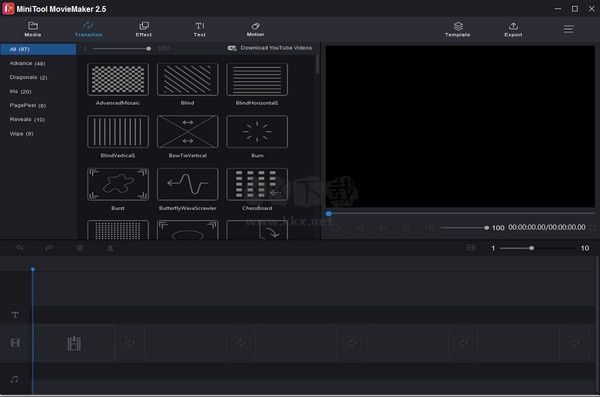Choose the ButterflyWaveScrawler transition thumbnail
This screenshot has width=600, height=397.
[x=188, y=184]
